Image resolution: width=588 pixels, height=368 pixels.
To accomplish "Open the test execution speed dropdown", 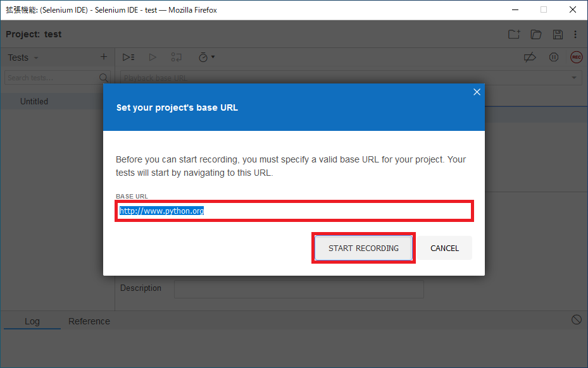I will coord(206,58).
